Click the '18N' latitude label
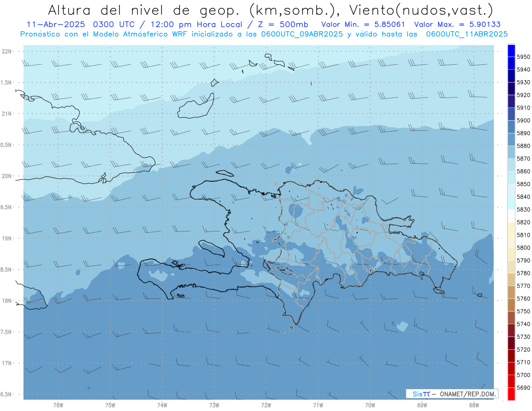 tap(6, 301)
